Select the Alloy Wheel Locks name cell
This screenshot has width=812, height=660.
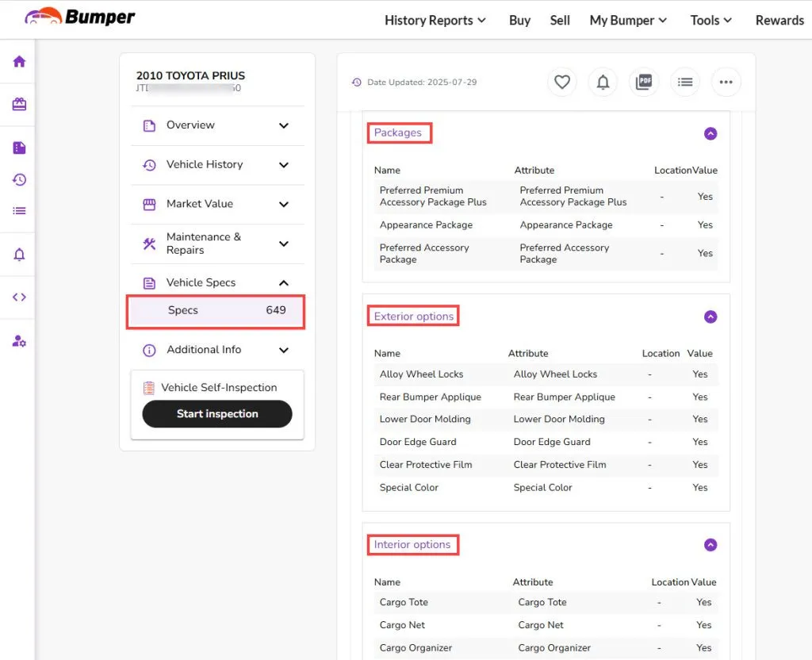422,374
